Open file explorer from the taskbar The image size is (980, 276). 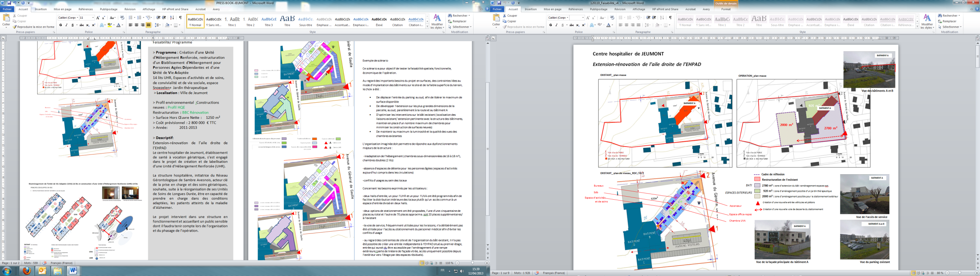pyautogui.click(x=57, y=271)
